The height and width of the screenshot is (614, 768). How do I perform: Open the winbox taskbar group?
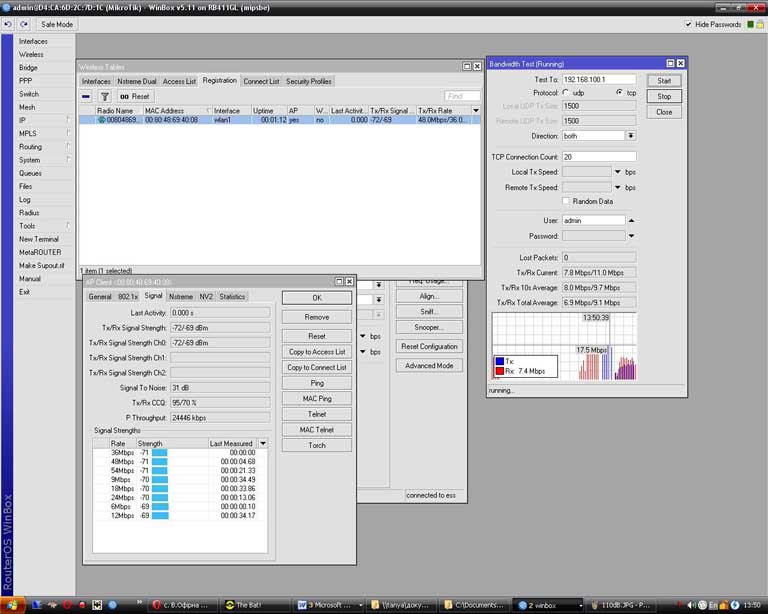click(x=548, y=605)
